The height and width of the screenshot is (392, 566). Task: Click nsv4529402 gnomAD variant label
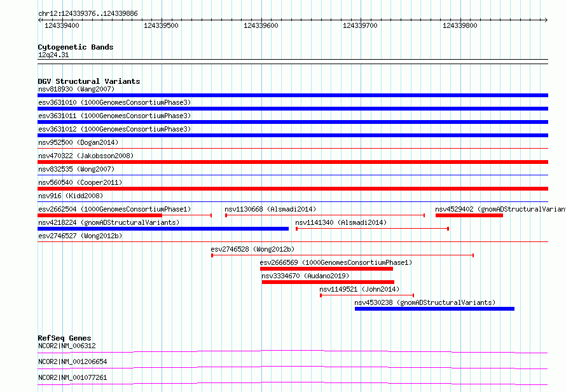pos(500,209)
